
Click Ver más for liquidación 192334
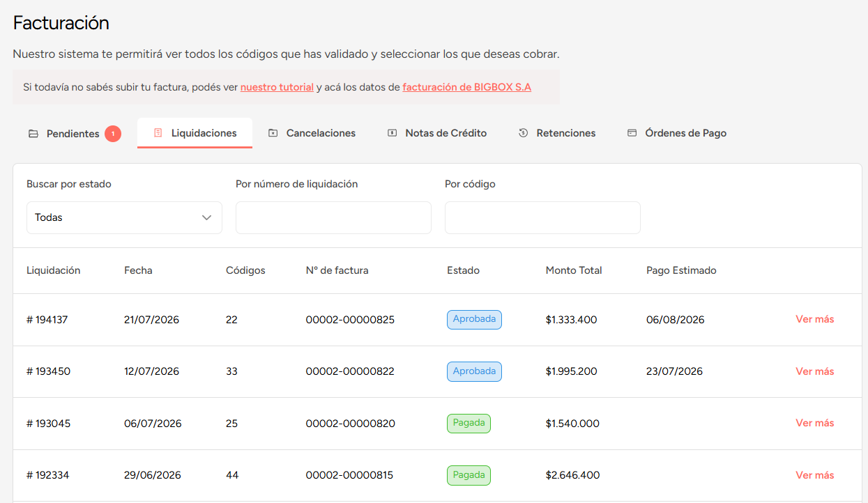[814, 475]
